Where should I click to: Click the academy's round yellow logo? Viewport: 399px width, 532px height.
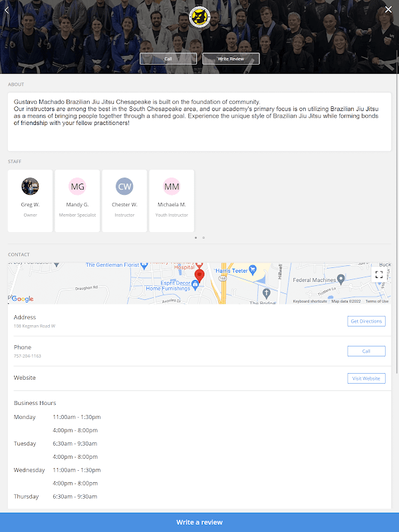pyautogui.click(x=199, y=17)
